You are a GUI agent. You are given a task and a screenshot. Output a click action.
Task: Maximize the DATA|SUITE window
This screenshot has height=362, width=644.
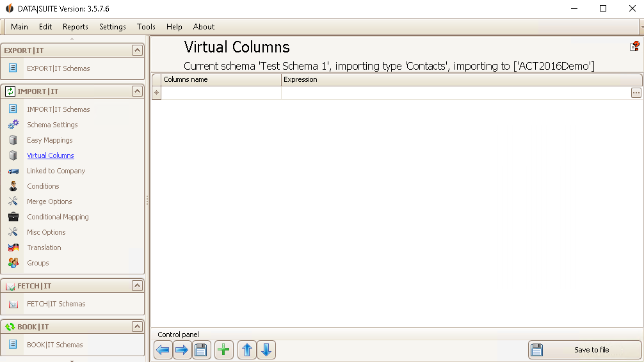tap(603, 8)
